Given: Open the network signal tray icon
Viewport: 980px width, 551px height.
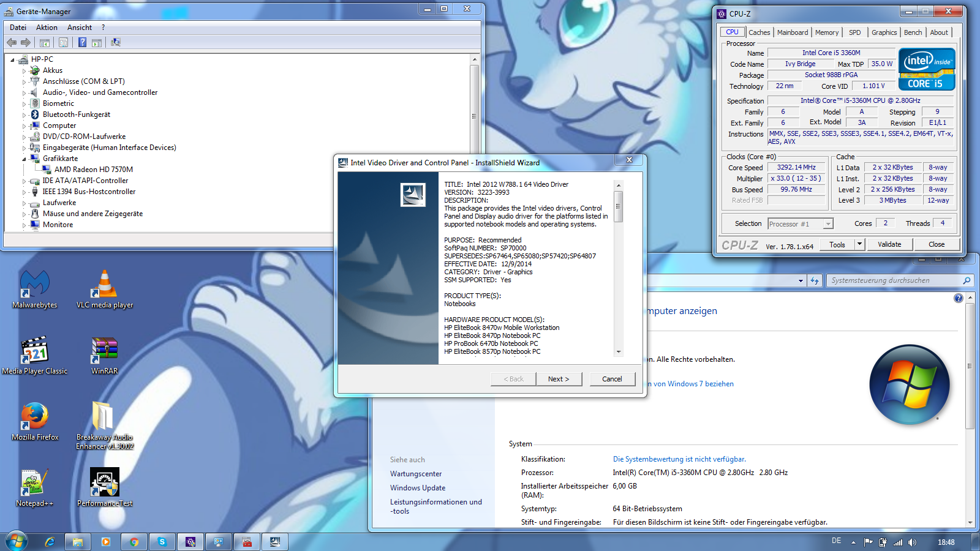Looking at the screenshot, I should 898,542.
